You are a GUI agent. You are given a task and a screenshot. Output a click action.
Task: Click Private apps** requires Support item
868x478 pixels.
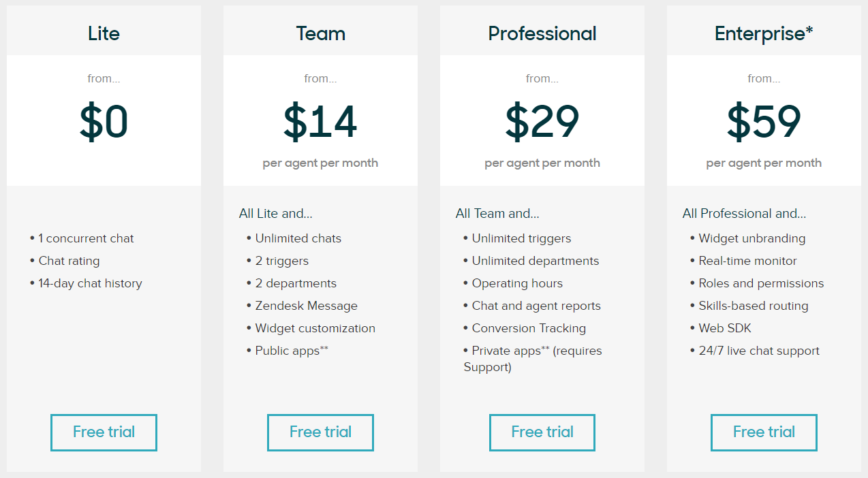(x=532, y=359)
